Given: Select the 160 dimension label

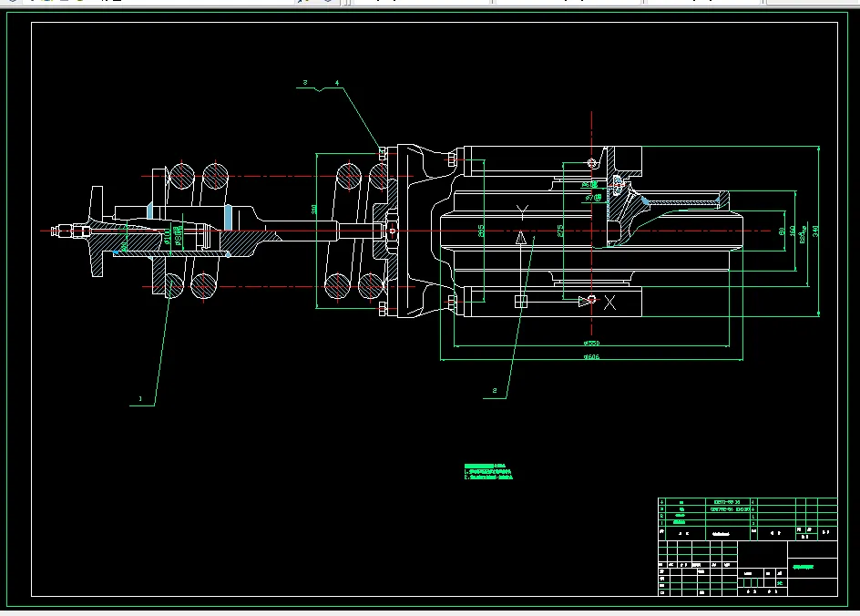Looking at the screenshot, I should click(792, 231).
